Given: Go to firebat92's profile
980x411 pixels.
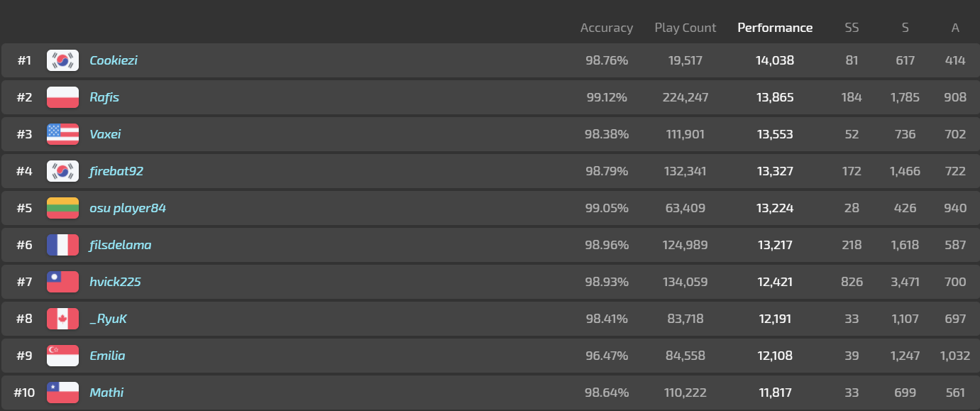Looking at the screenshot, I should tap(116, 171).
